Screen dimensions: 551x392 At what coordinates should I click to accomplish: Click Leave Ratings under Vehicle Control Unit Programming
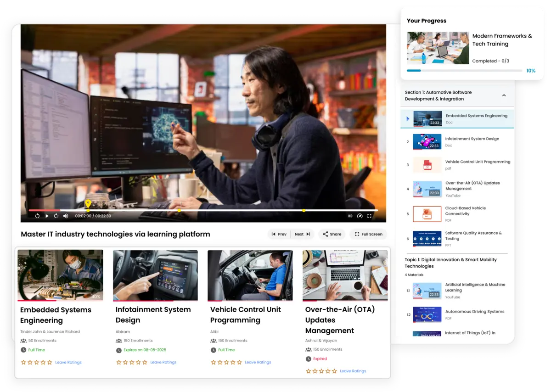pyautogui.click(x=258, y=362)
